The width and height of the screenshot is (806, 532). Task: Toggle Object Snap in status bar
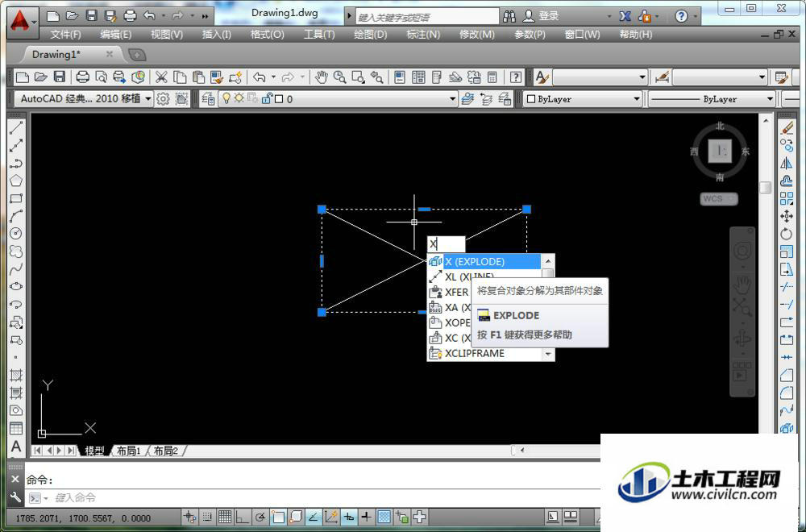point(278,517)
